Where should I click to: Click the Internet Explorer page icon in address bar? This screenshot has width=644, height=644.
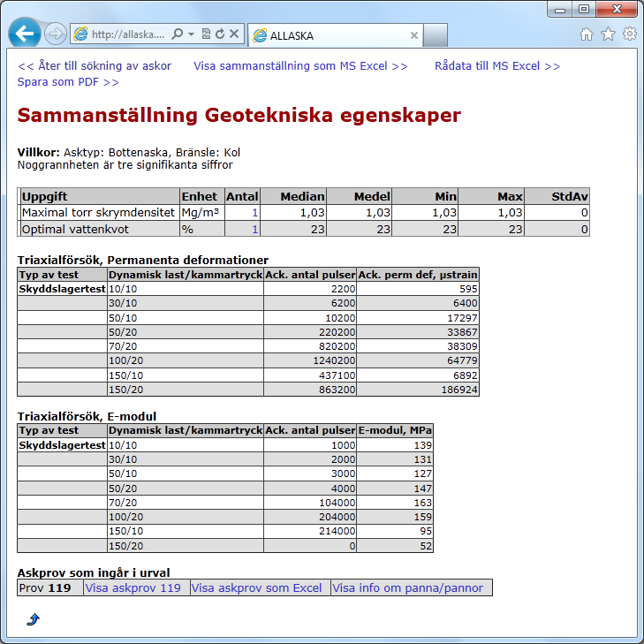point(80,34)
